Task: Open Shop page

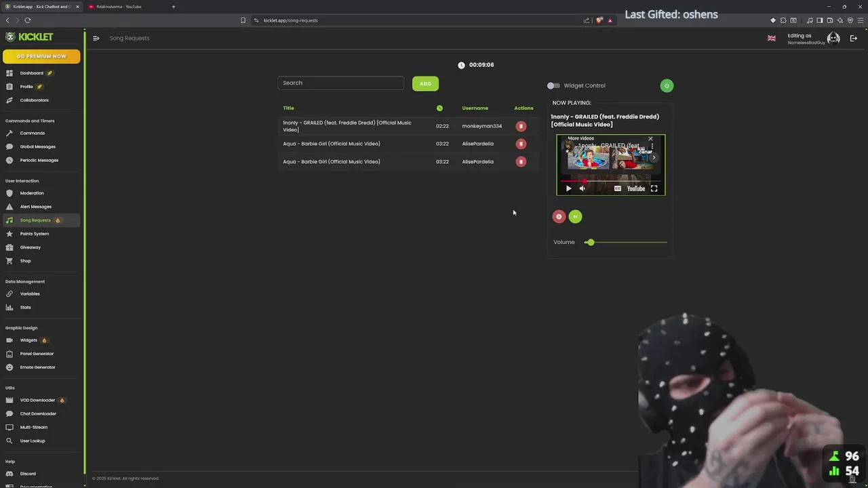Action: (x=25, y=261)
